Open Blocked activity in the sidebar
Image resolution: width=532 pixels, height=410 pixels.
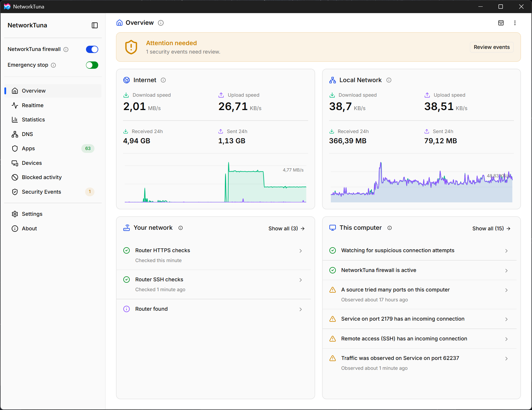(x=53, y=177)
